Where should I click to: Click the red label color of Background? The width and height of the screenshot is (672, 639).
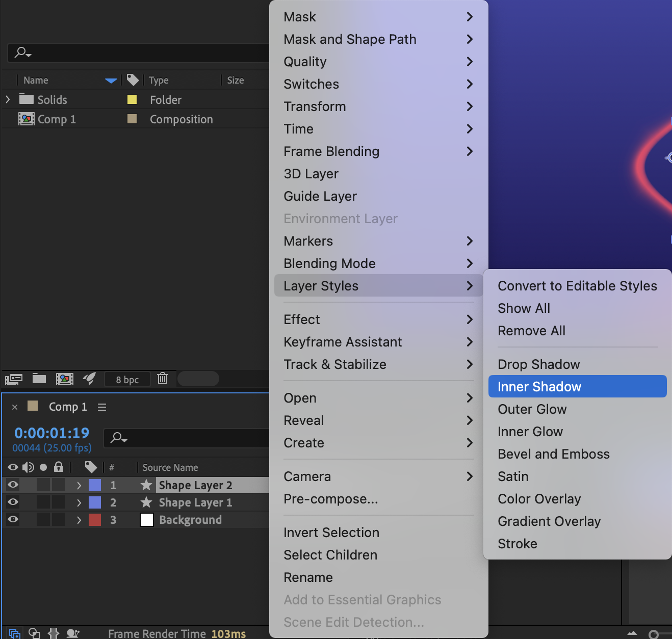[x=95, y=520]
